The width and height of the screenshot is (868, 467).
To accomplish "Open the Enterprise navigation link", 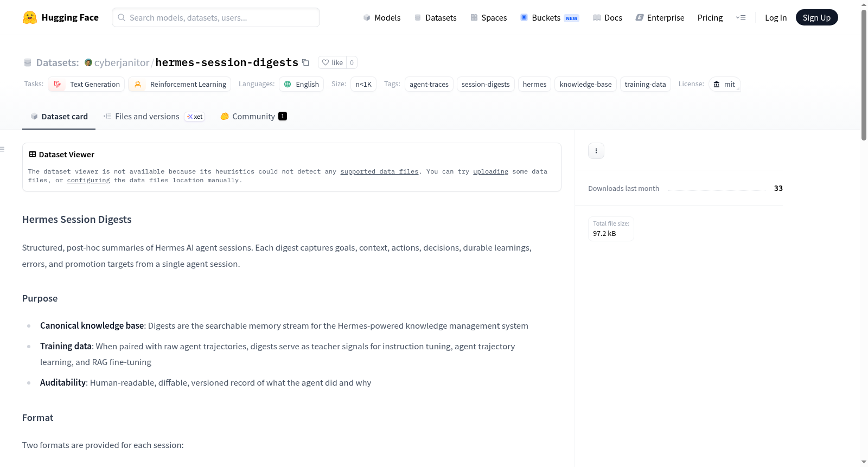I will [660, 17].
